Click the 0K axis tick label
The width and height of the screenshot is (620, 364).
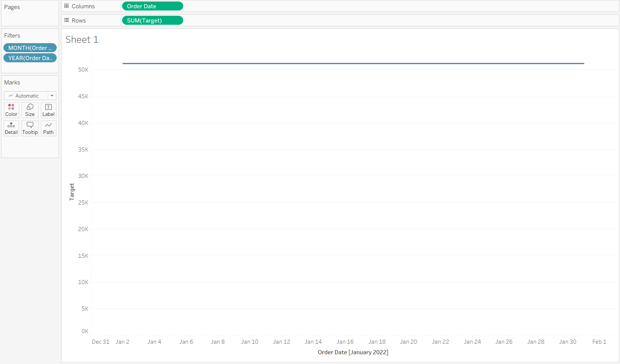point(85,331)
